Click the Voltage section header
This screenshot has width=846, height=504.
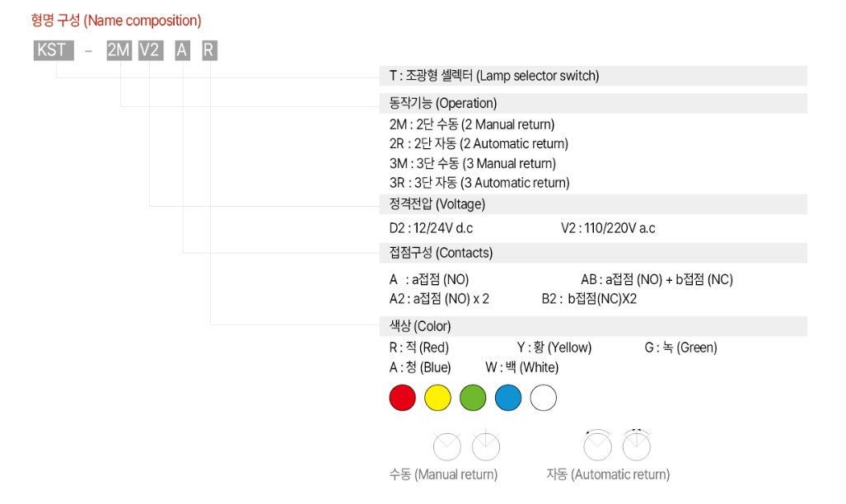tap(593, 204)
